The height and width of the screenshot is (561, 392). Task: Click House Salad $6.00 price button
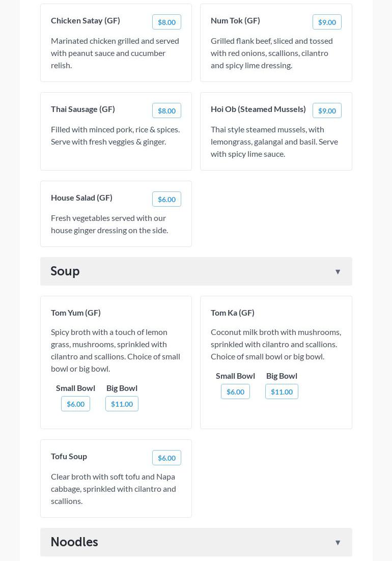click(166, 199)
